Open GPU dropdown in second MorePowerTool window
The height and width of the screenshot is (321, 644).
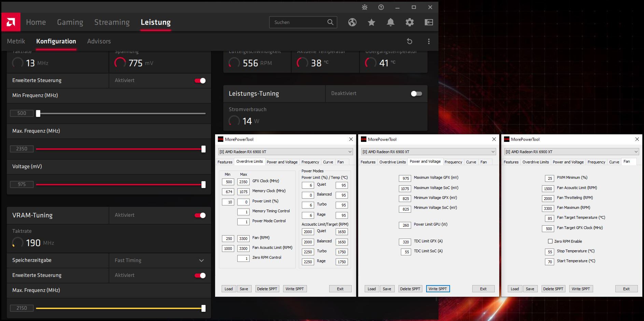click(x=429, y=152)
